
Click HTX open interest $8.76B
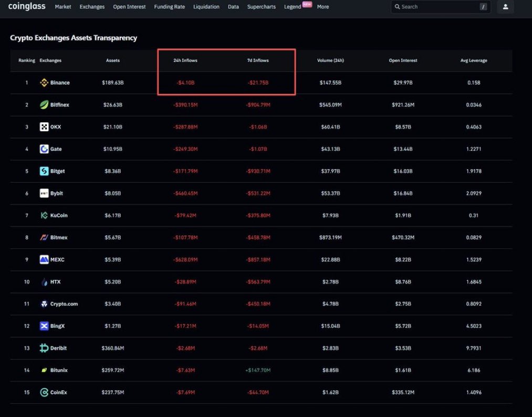[x=403, y=282]
